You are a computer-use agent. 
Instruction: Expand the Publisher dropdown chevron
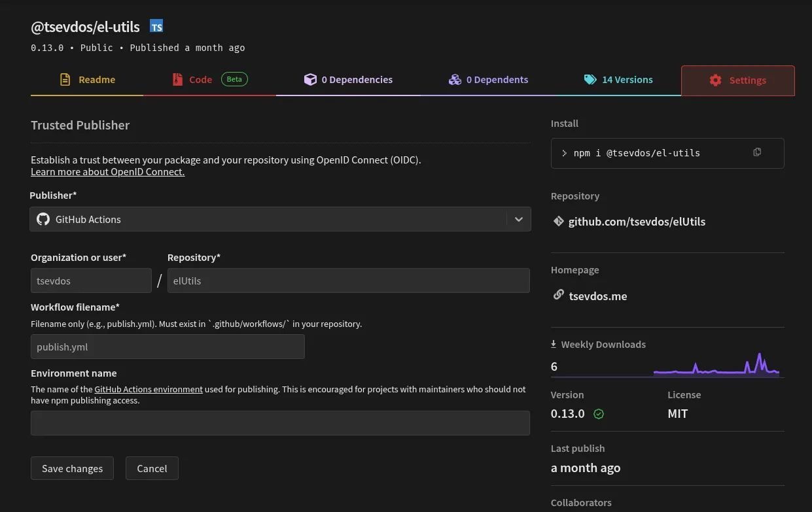pos(519,219)
